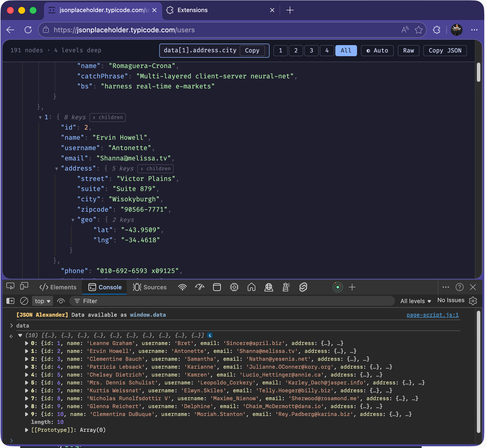This screenshot has width=486, height=448.
Task: Open the Network panel wifi icon
Action: (182, 287)
